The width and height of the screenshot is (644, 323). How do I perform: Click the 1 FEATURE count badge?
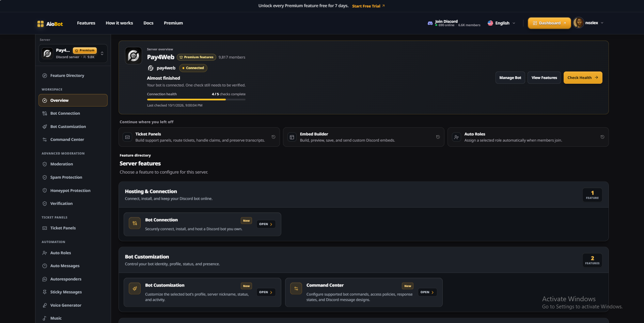[592, 195]
